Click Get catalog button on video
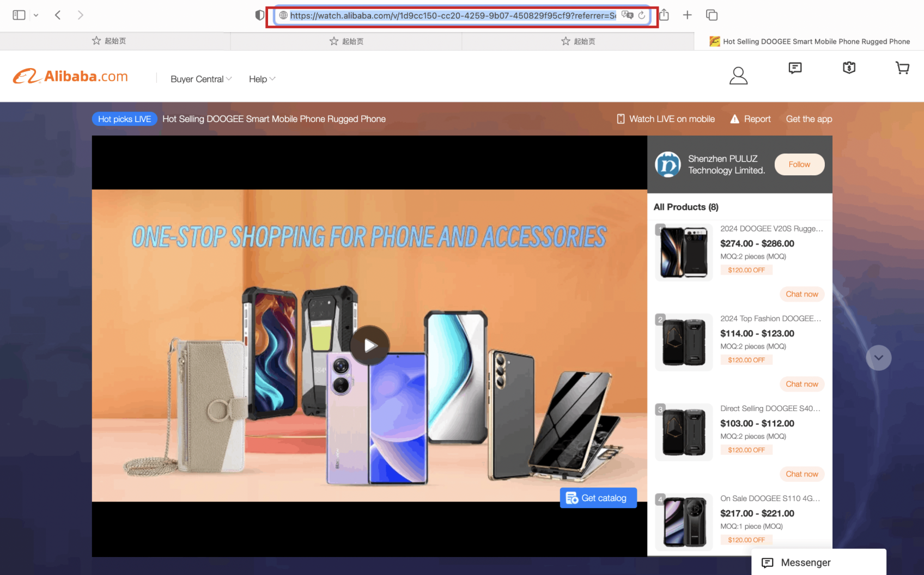Viewport: 924px width, 575px height. [x=598, y=498]
